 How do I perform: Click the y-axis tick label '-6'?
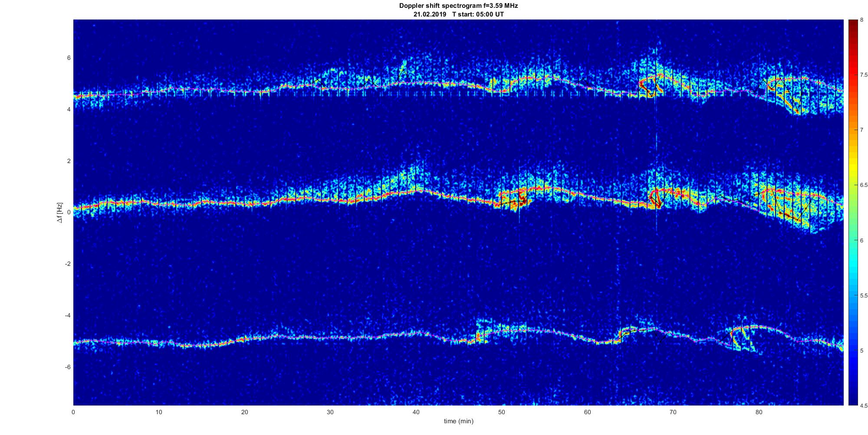point(67,367)
